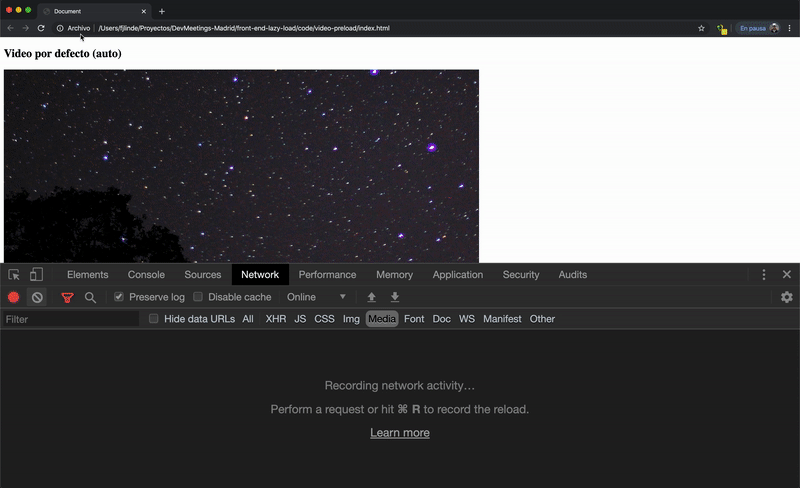The width and height of the screenshot is (800, 488).
Task: Select the All request type filter
Action: click(248, 319)
